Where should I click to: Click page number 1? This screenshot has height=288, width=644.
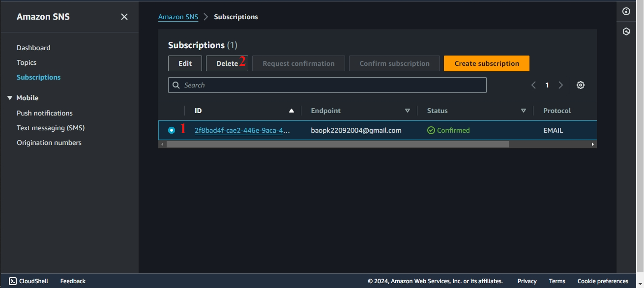point(547,85)
